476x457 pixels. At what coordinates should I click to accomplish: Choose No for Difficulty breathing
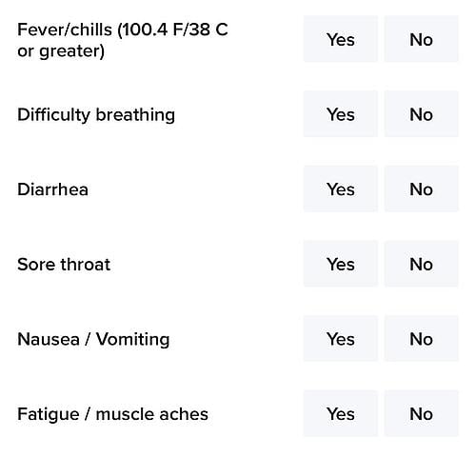(422, 114)
